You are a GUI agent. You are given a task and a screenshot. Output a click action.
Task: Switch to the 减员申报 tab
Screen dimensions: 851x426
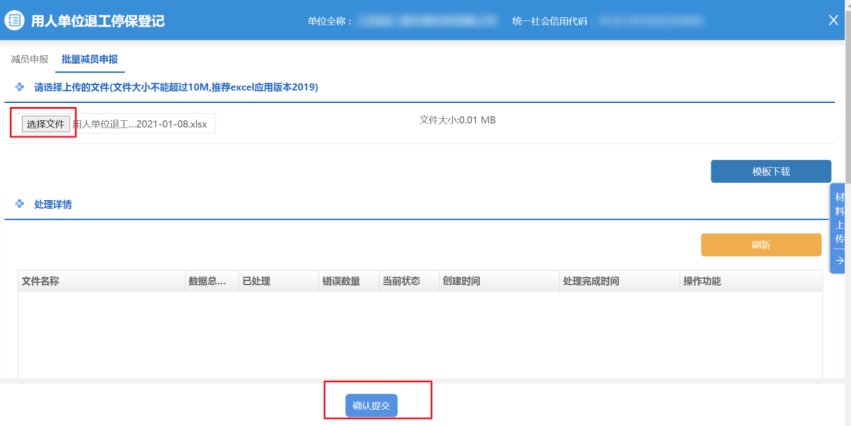coord(29,59)
